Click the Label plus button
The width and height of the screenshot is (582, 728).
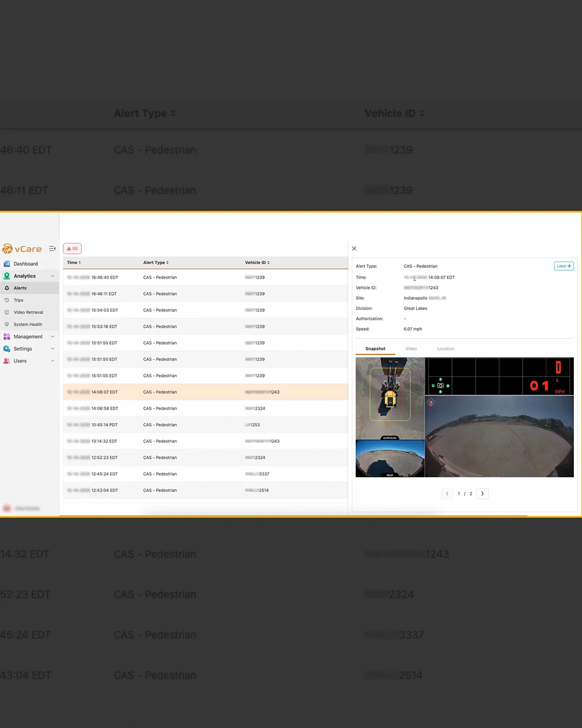tap(564, 266)
